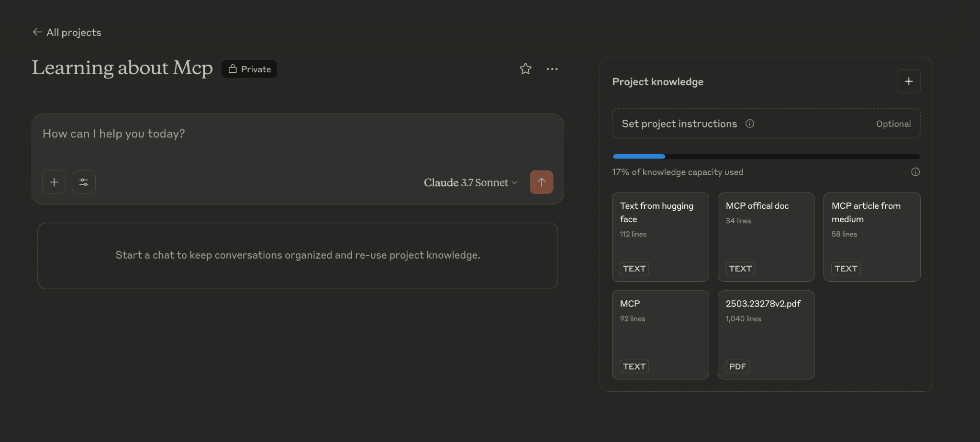
Task: Open Text from hugging face file
Action: click(x=660, y=237)
